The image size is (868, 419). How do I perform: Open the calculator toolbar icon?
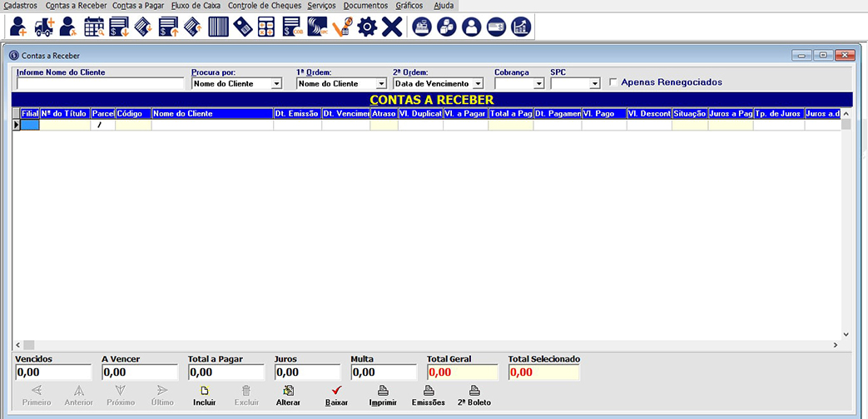tap(266, 27)
